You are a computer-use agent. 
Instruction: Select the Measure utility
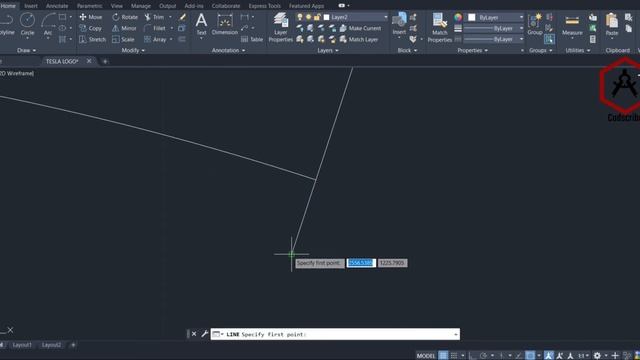(572, 24)
